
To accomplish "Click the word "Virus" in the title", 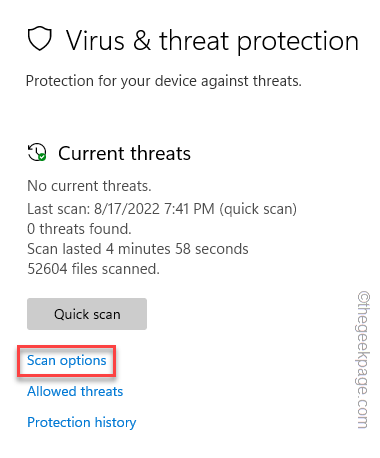I will (x=95, y=41).
